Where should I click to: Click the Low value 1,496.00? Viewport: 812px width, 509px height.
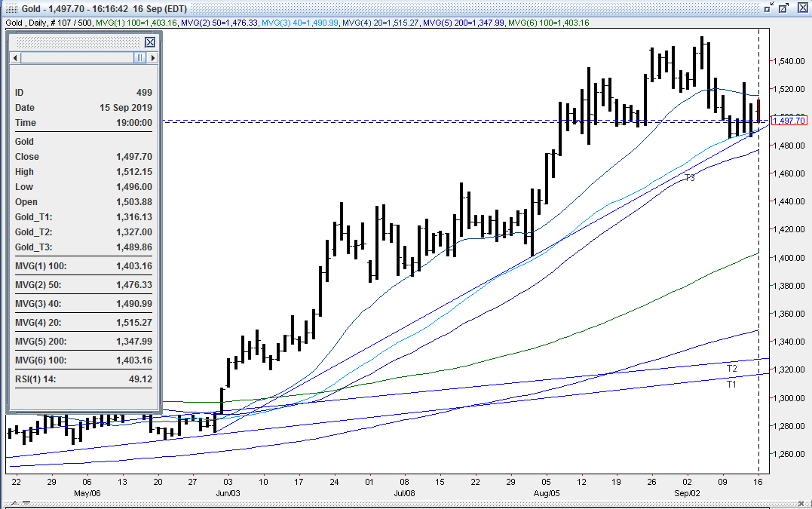(x=134, y=186)
